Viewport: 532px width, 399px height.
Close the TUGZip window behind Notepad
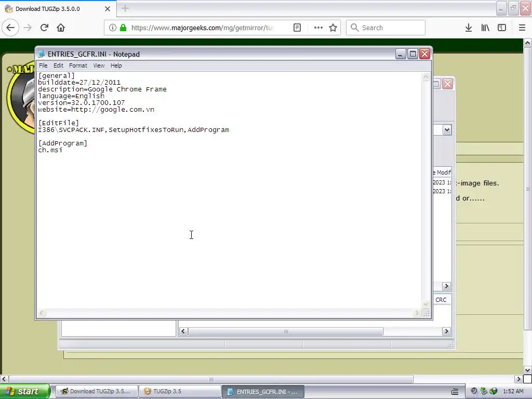click(x=447, y=84)
